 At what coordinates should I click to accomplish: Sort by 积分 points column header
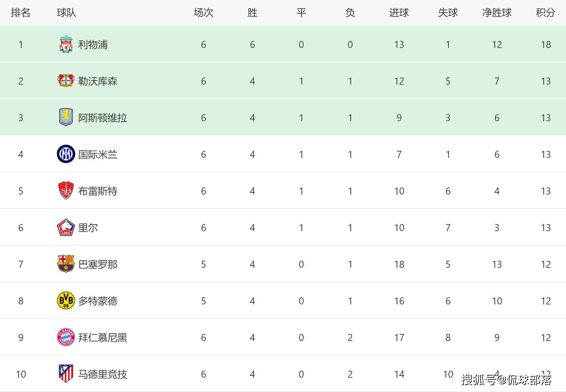click(x=546, y=13)
